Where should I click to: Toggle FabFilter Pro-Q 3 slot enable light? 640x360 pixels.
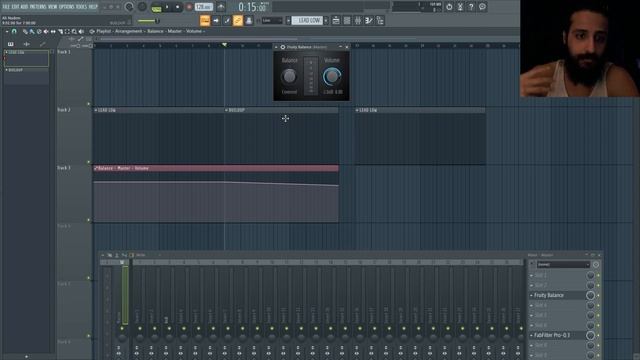click(598, 336)
